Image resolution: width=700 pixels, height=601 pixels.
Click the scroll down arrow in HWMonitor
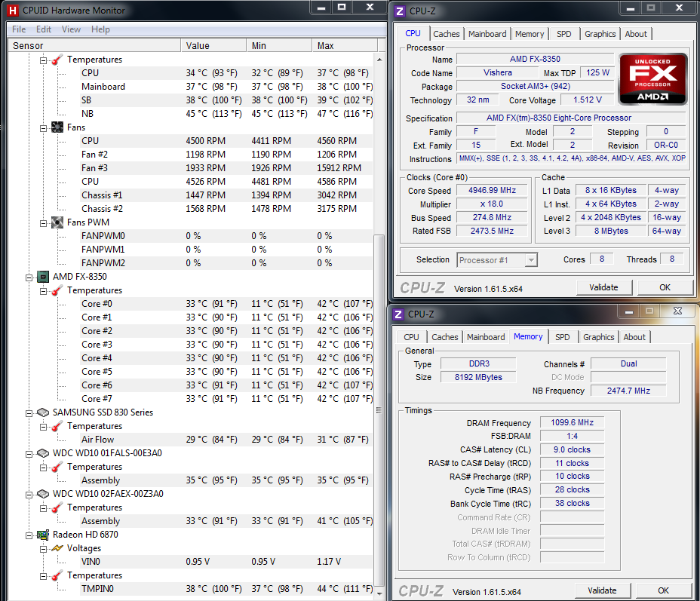tap(379, 594)
